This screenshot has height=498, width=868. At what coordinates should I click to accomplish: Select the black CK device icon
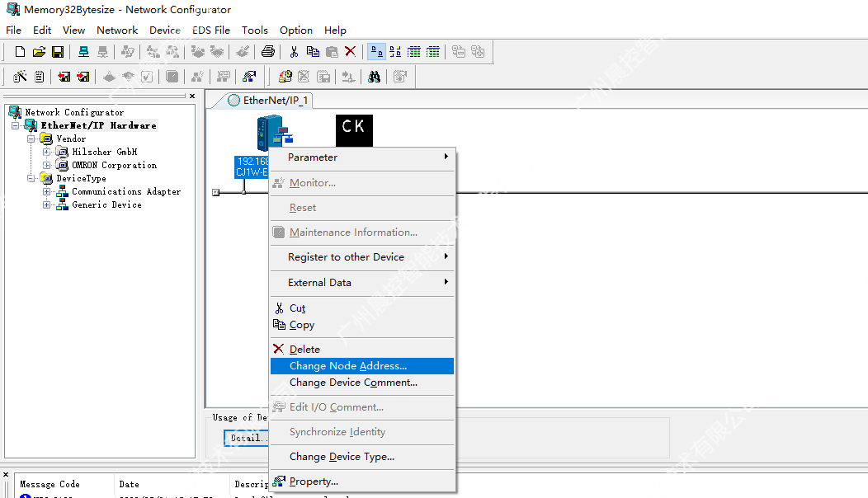pyautogui.click(x=354, y=130)
